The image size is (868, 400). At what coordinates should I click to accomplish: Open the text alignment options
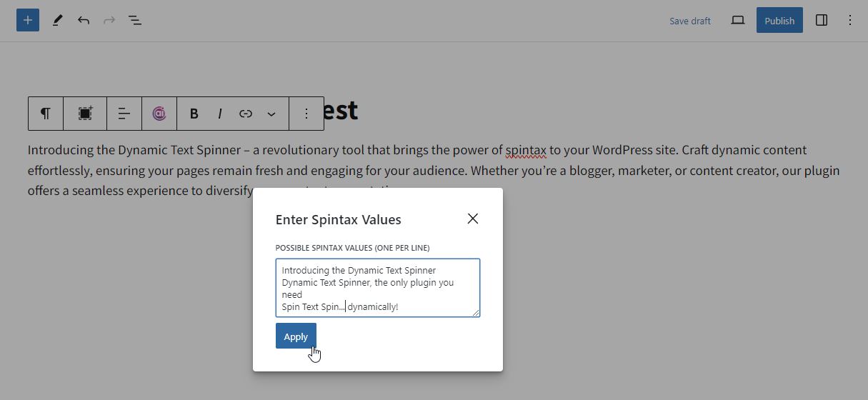pyautogui.click(x=124, y=114)
